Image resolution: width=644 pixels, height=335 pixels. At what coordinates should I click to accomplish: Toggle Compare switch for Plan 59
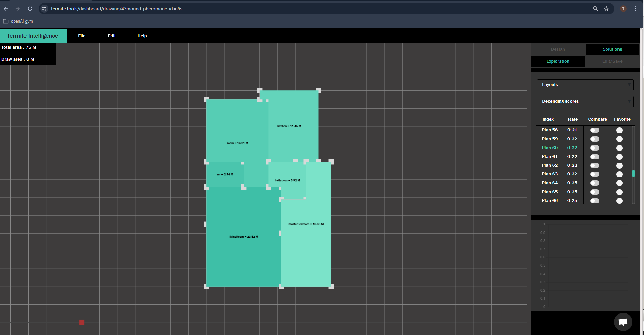click(595, 139)
